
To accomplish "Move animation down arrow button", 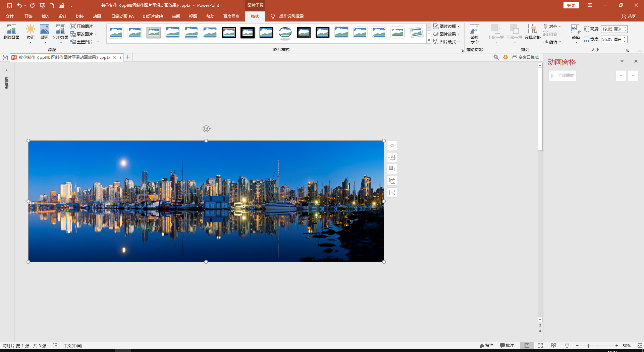I will pyautogui.click(x=633, y=76).
